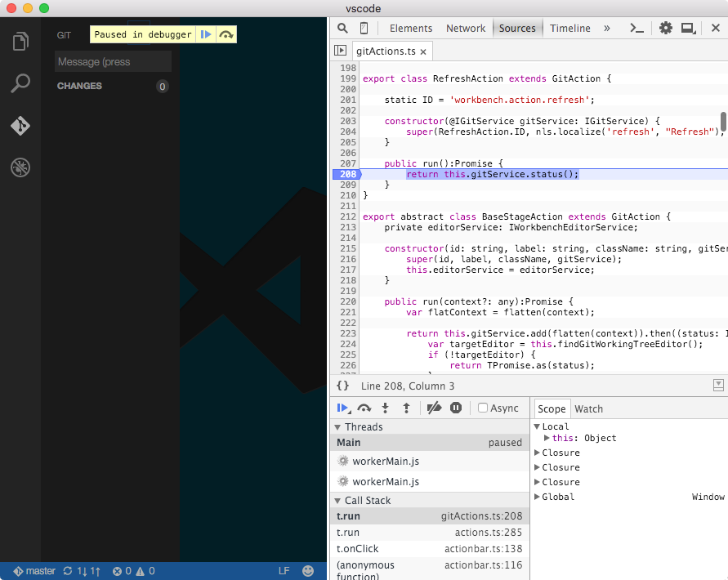Viewport: 728px width, 580px height.
Task: Show the DevTools console drawer icon
Action: [636, 29]
